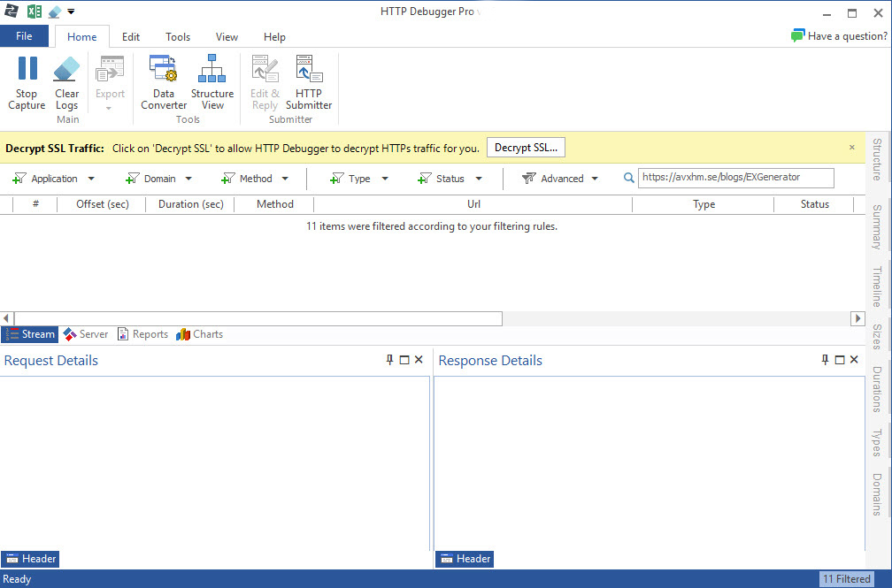Open the Domains side panel tab
The height and width of the screenshot is (588, 892).
877,495
